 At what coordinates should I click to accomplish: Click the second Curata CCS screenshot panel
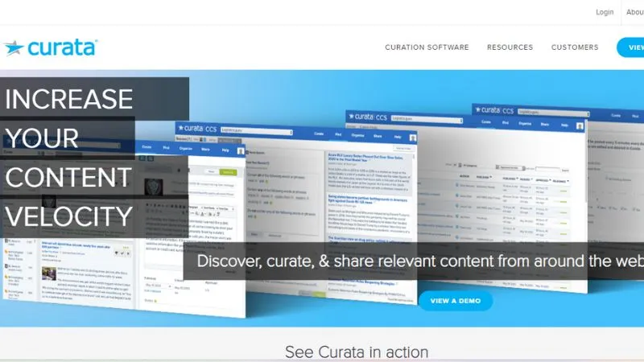pyautogui.click(x=295, y=213)
